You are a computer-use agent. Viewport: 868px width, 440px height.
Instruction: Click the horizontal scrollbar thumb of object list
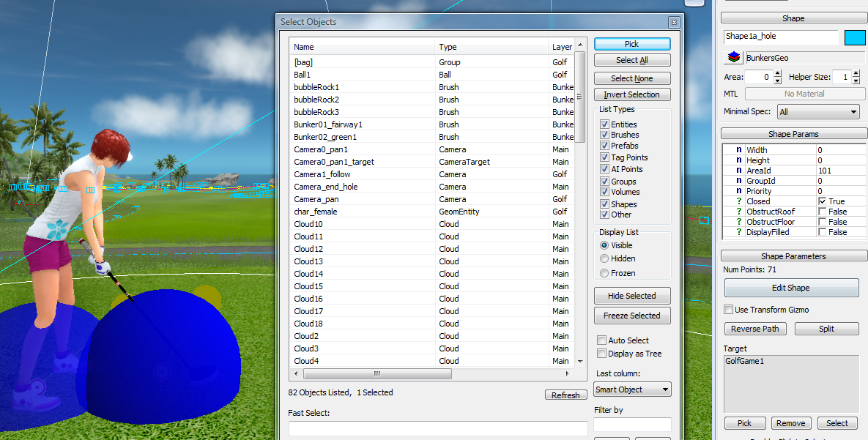[377, 373]
